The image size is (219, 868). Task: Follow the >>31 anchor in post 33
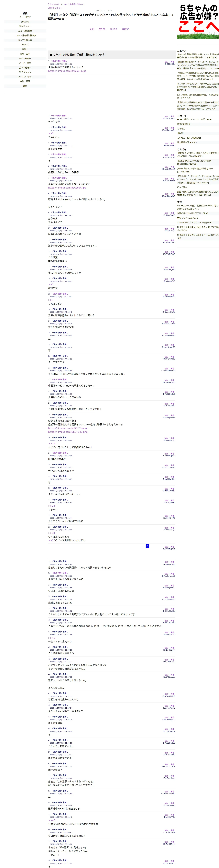(52, 533)
